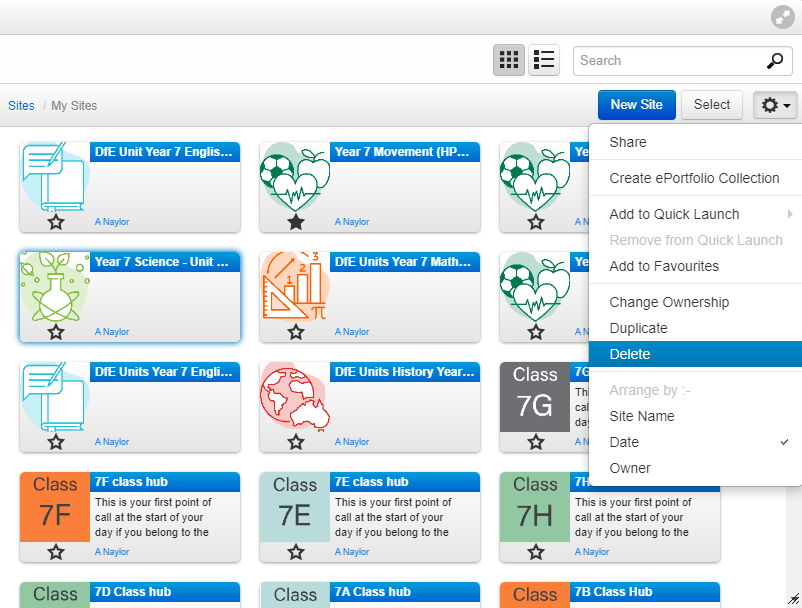The image size is (802, 608).
Task: Toggle favourite star on DfE Unit Year 7 English
Action: pyautogui.click(x=56, y=222)
